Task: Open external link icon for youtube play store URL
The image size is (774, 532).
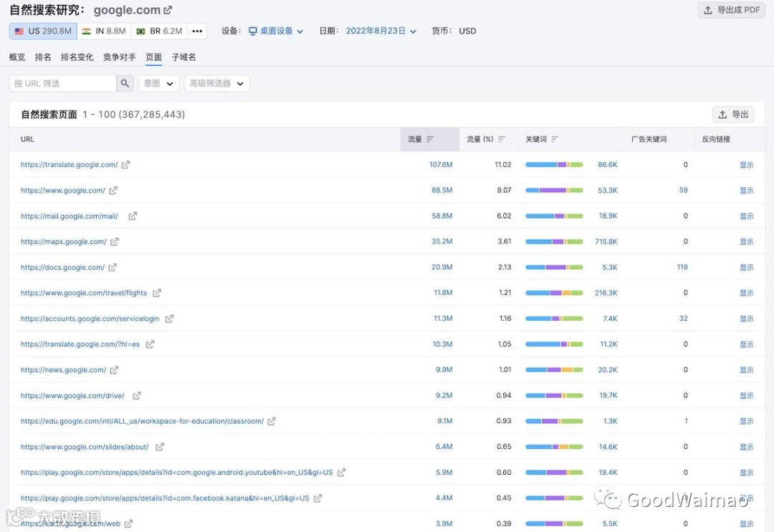Action: coord(342,473)
